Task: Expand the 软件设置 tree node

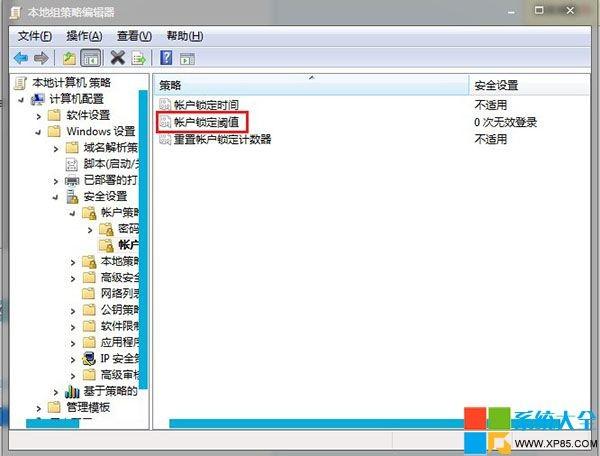Action: (38, 116)
